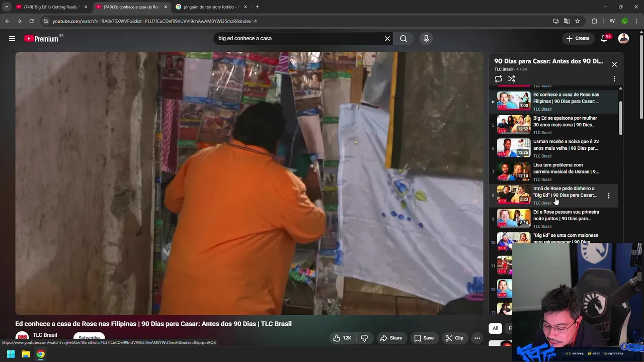Screen dimensions: 644x362
Task: Go forward in browser history
Action: (x=19, y=21)
